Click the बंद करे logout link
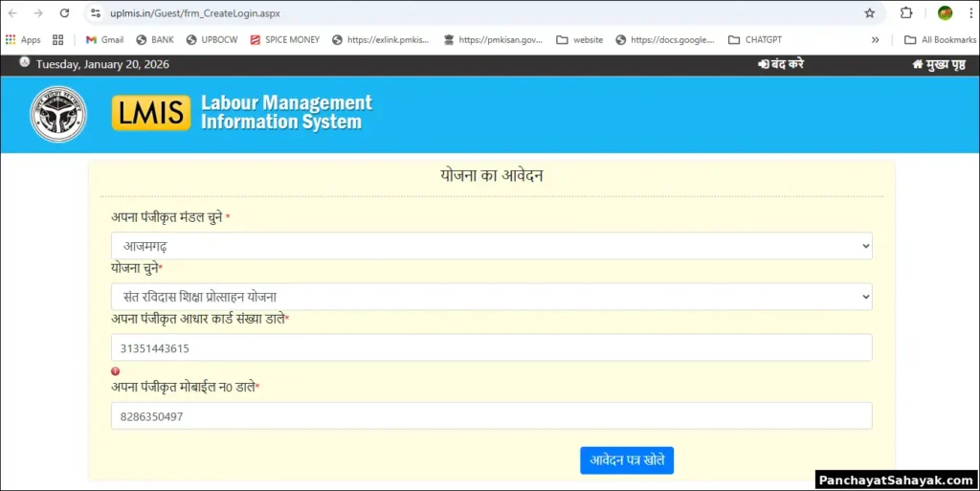The height and width of the screenshot is (491, 980). (x=781, y=64)
